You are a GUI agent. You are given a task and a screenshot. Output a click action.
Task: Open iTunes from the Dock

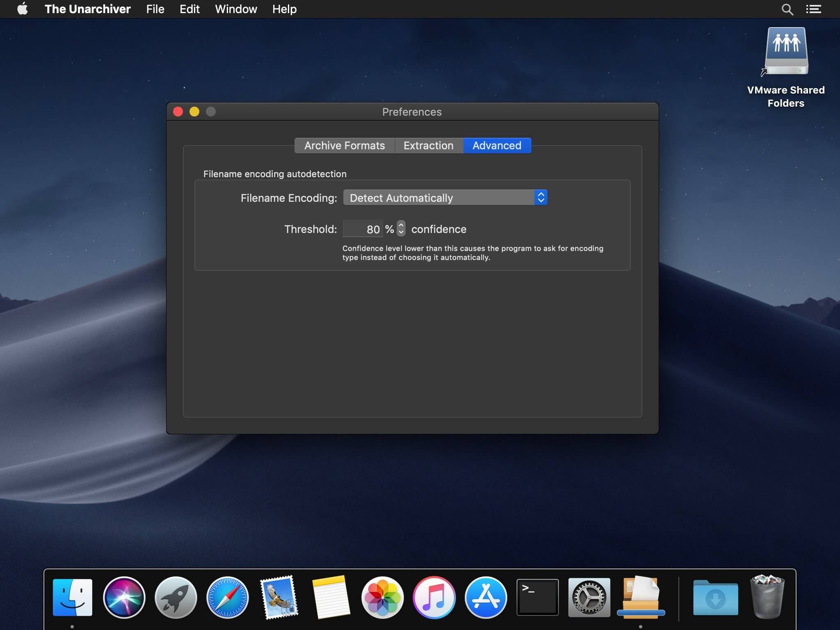pyautogui.click(x=434, y=597)
